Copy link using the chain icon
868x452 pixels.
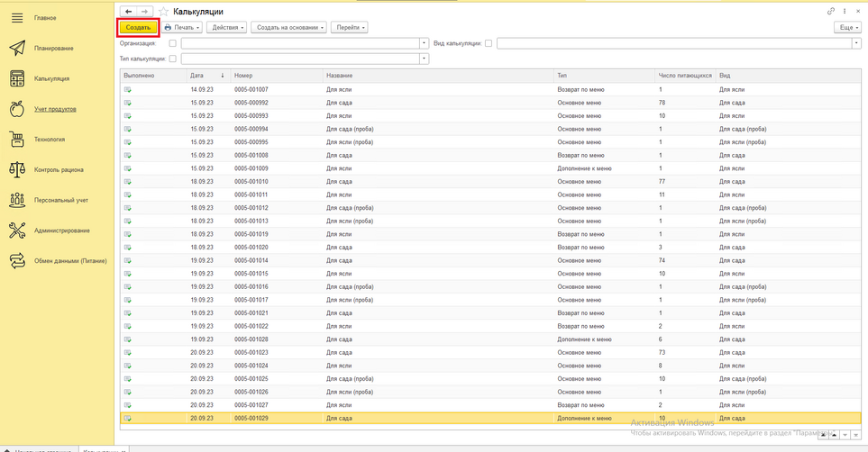point(831,12)
